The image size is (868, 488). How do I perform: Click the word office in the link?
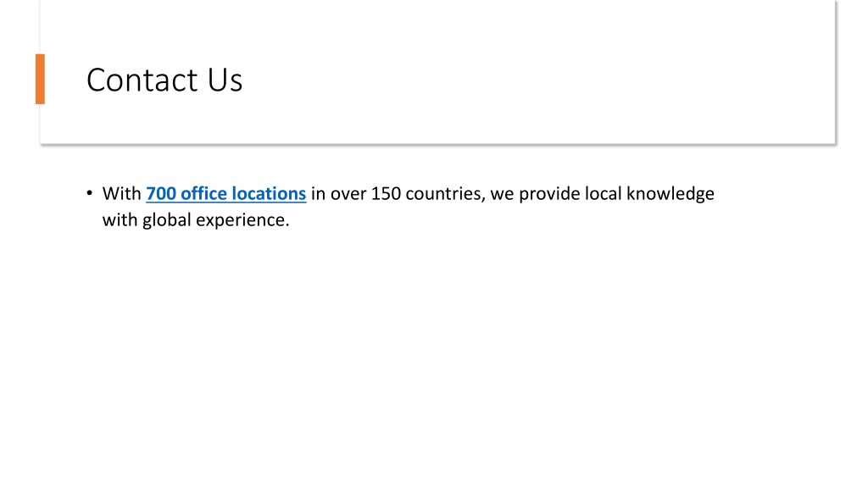click(x=203, y=194)
